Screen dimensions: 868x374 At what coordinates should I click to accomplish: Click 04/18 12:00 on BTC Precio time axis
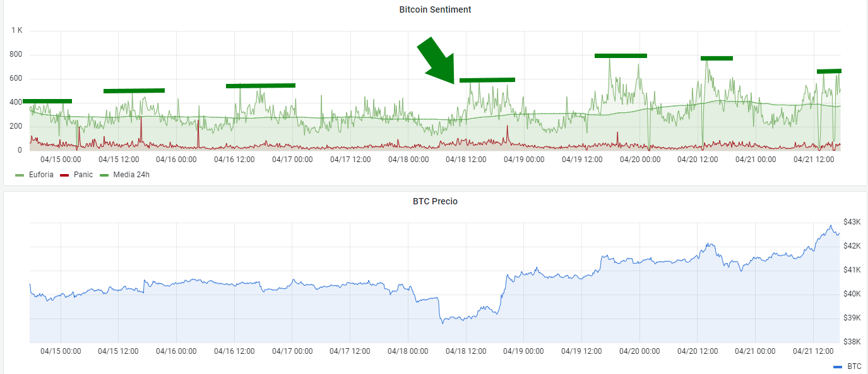coord(466,351)
